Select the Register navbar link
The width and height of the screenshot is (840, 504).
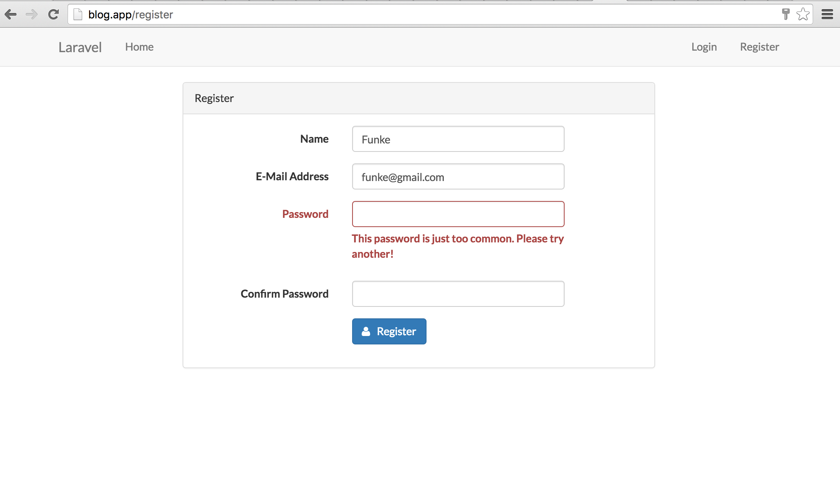(x=759, y=46)
